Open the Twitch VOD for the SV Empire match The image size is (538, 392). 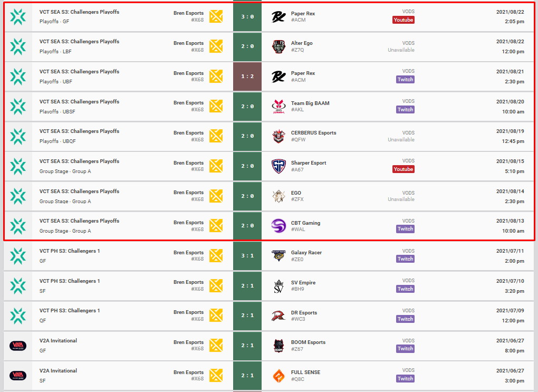tap(405, 289)
